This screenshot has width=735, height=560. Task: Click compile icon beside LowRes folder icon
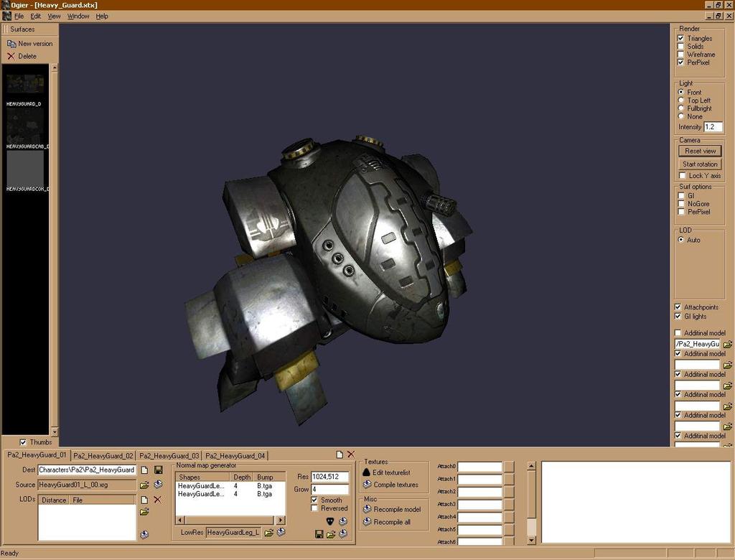(281, 532)
